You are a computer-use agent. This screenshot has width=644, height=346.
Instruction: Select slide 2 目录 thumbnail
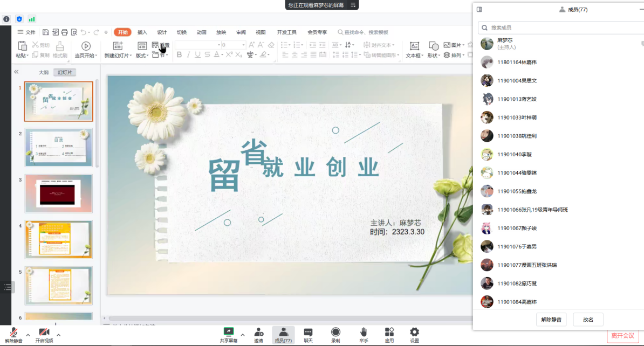pyautogui.click(x=58, y=147)
